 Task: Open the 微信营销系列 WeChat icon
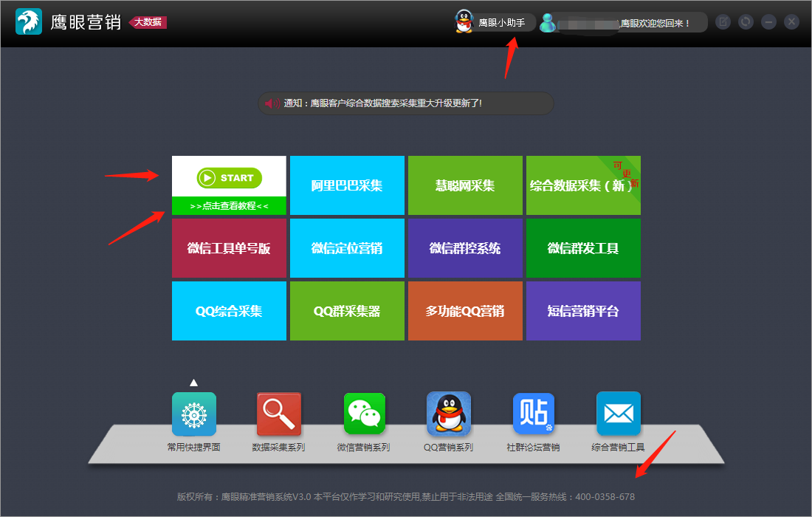click(365, 414)
